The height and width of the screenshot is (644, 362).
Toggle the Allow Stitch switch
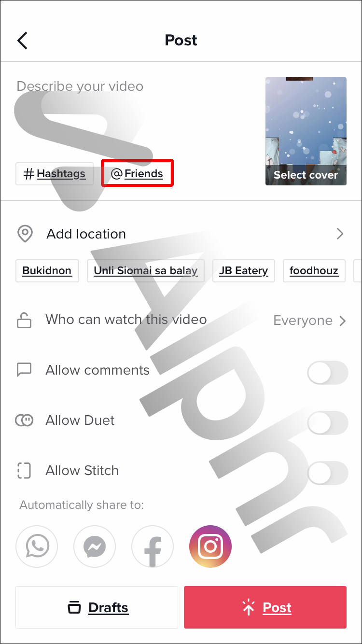(328, 473)
